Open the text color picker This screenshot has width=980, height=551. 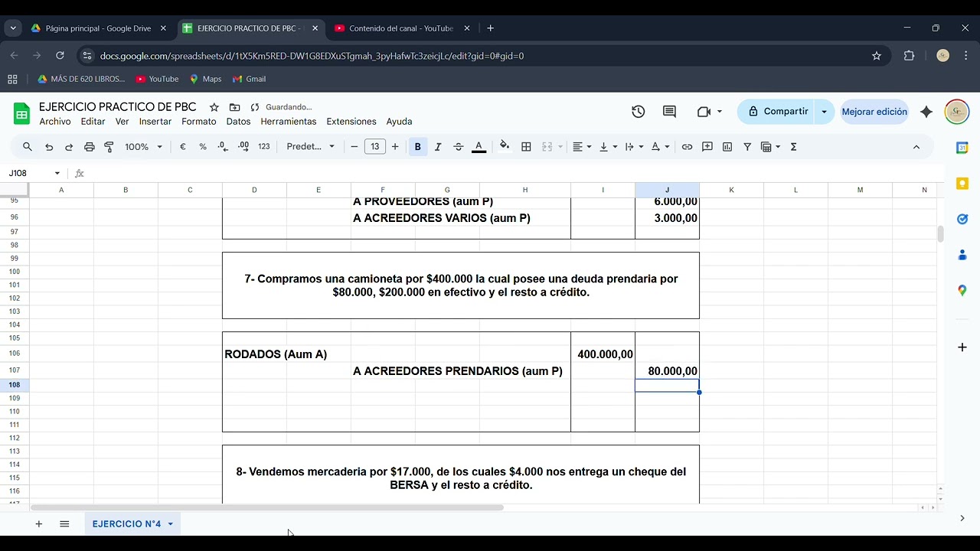tap(479, 147)
